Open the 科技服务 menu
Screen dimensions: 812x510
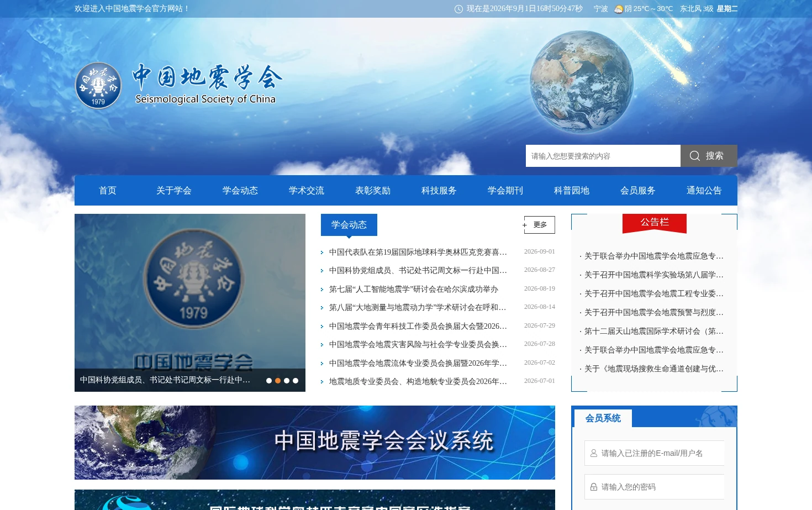click(439, 191)
